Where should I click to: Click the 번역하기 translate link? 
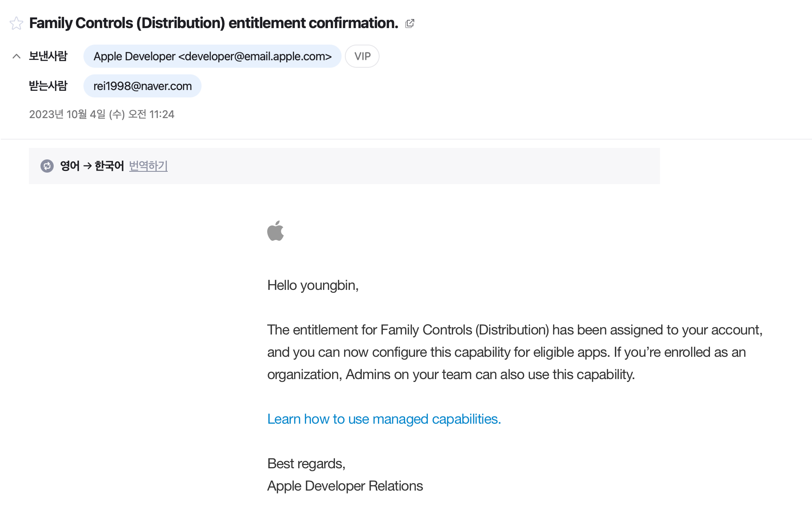pos(148,166)
